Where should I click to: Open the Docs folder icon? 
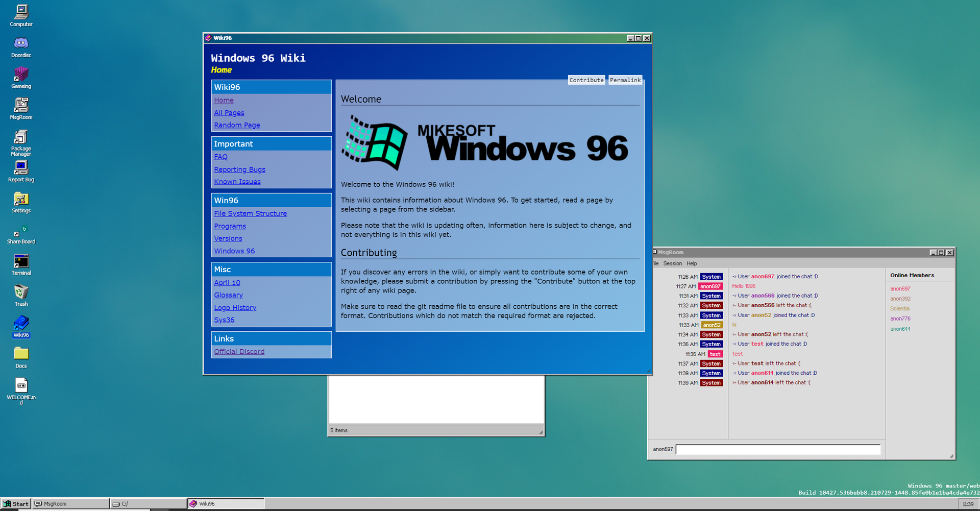click(21, 354)
